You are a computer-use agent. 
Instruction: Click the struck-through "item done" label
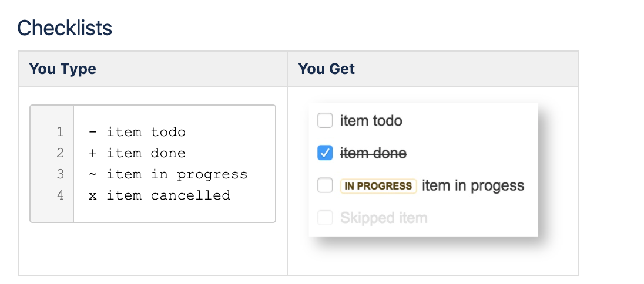tap(373, 153)
